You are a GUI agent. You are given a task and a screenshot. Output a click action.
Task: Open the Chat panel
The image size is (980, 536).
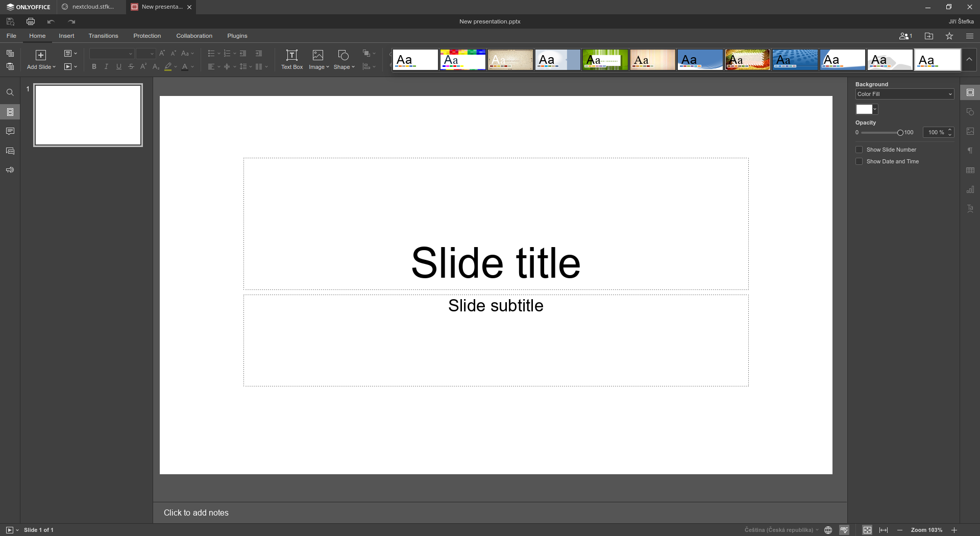click(x=10, y=151)
